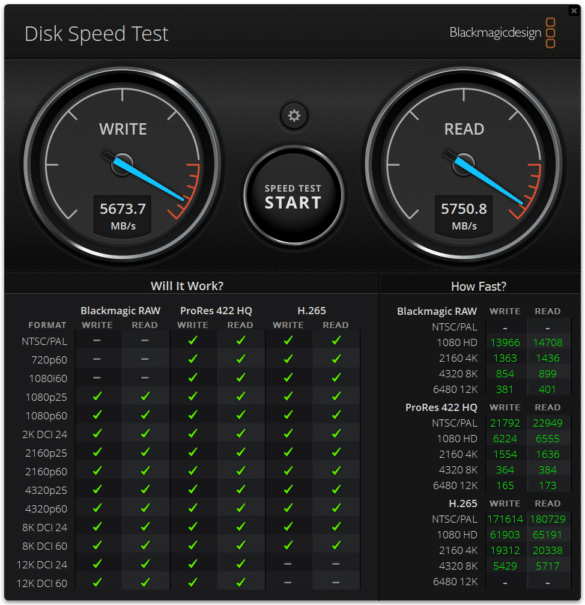Select the 4320p25 format row label
This screenshot has height=605, width=585.
(x=46, y=490)
